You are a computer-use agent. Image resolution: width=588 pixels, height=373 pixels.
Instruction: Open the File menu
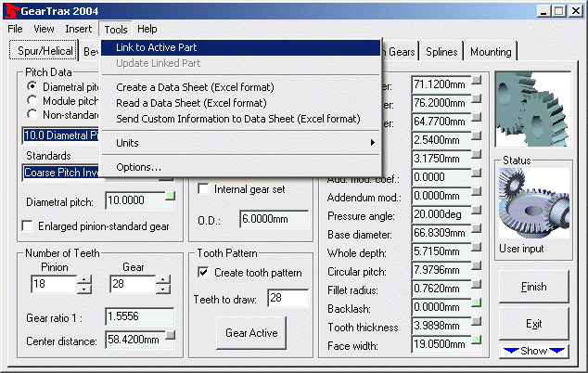point(15,29)
